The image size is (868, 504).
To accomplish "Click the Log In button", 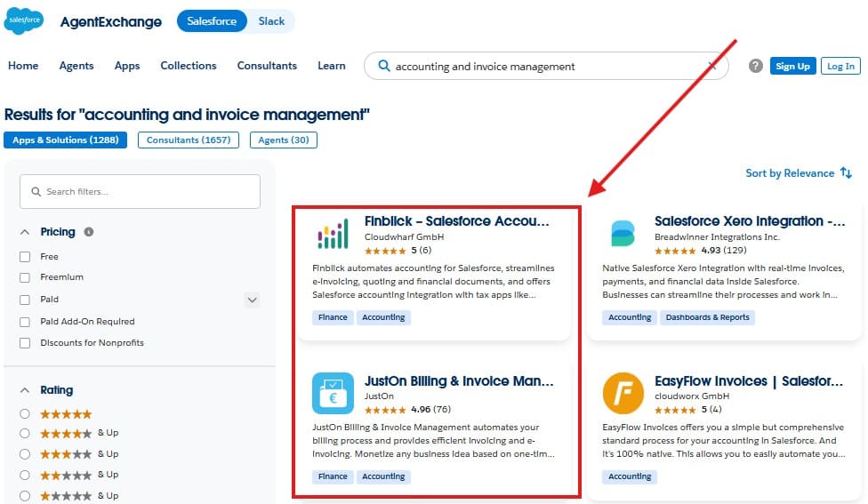I will point(840,66).
